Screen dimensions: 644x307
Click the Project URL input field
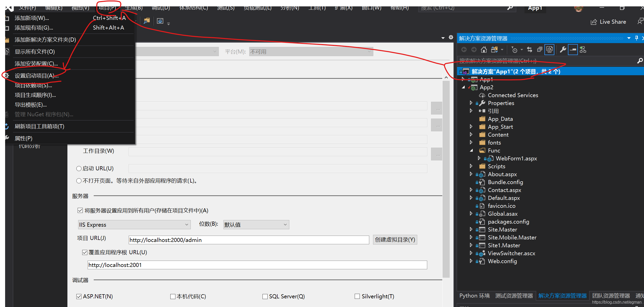pos(248,240)
